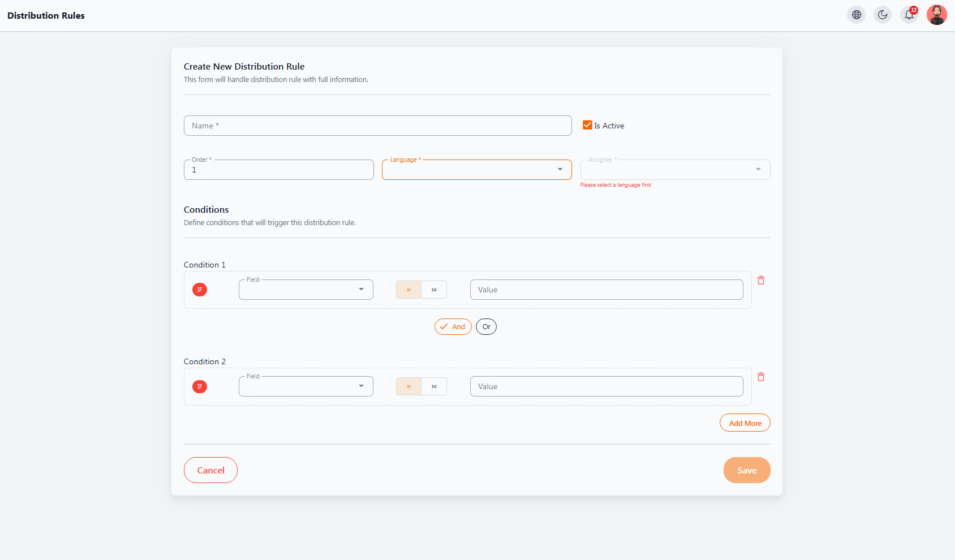Click the Create New Distribution Rule heading
The image size is (955, 560).
[244, 66]
